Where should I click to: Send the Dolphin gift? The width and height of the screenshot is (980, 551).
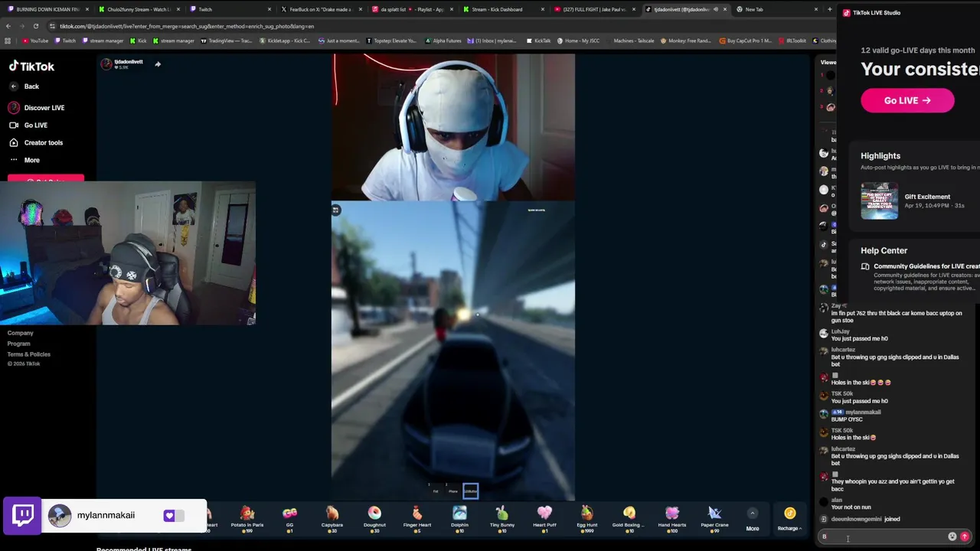click(459, 517)
